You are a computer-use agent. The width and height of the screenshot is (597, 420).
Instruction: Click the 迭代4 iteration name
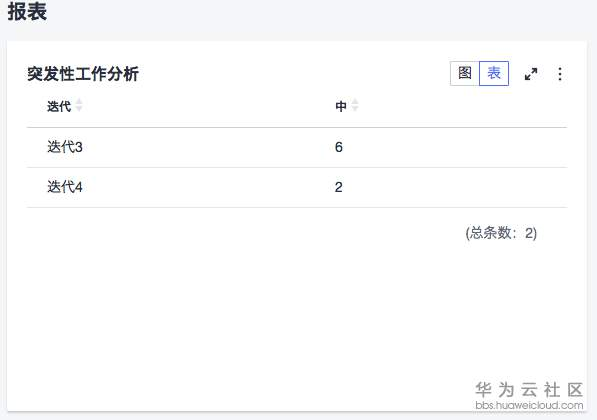[x=65, y=187]
